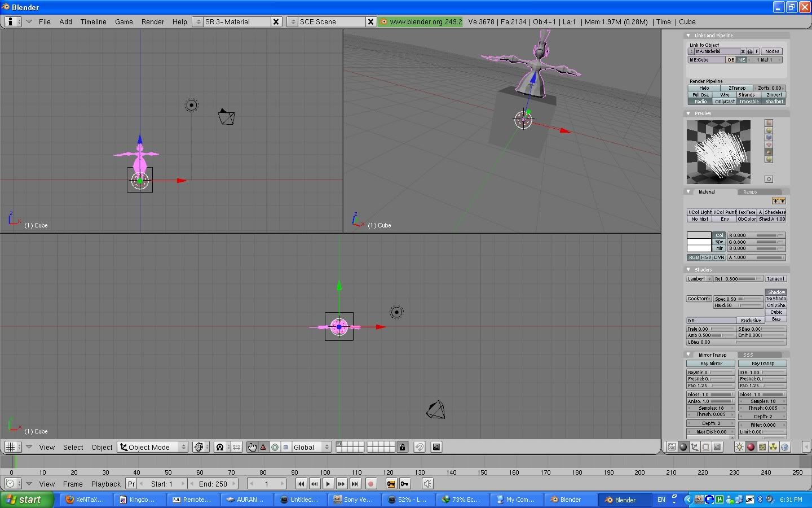Viewport: 812px width, 508px height.
Task: Click the Col color swatch
Action: [699, 235]
